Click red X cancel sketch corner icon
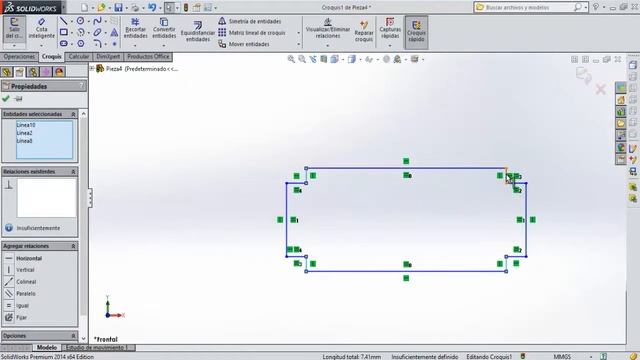The height and width of the screenshot is (360, 640). pos(600,89)
